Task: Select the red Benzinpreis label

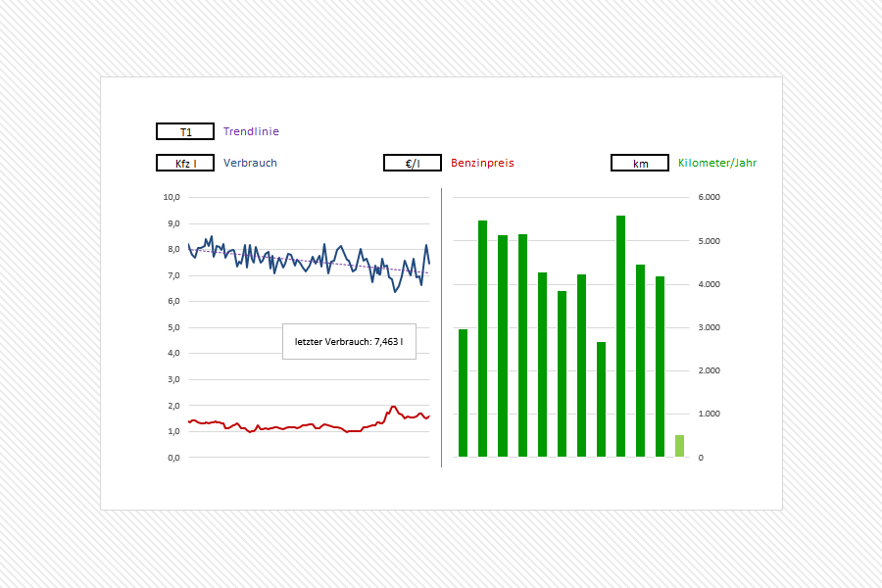Action: pyautogui.click(x=482, y=163)
